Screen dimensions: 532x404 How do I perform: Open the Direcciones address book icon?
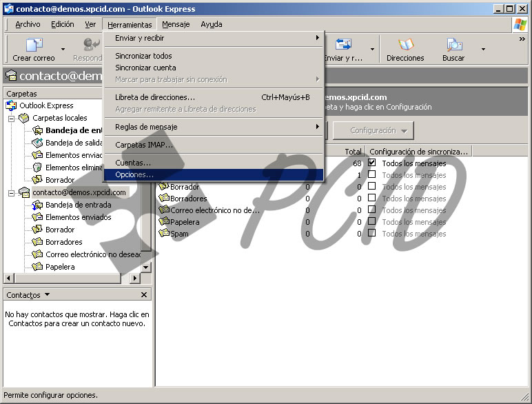tap(406, 45)
